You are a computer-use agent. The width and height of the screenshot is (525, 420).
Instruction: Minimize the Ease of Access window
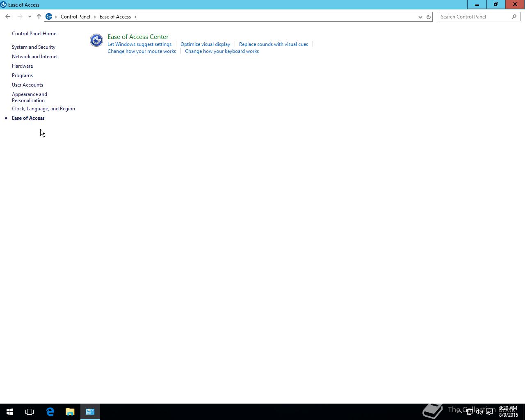tap(477, 5)
